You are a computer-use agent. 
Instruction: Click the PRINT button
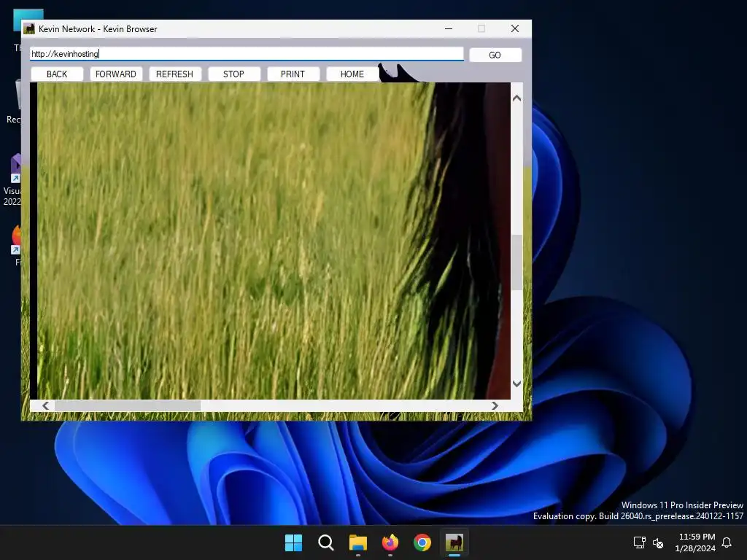click(x=293, y=74)
